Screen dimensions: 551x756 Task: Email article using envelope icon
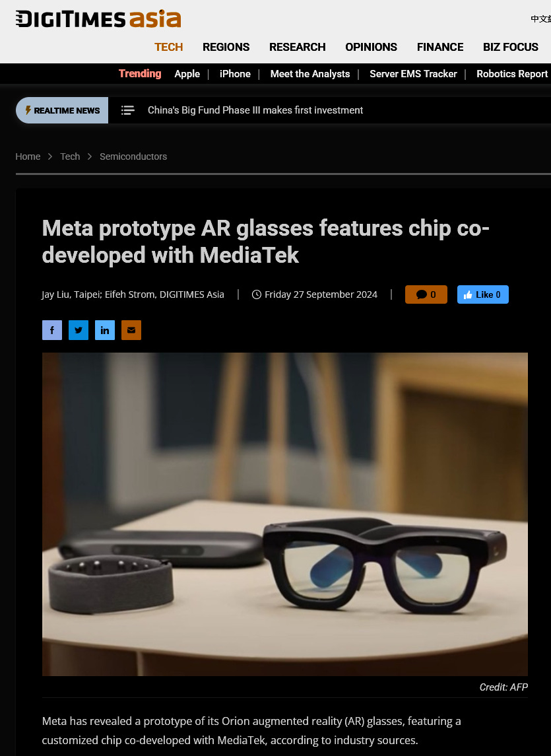point(131,330)
